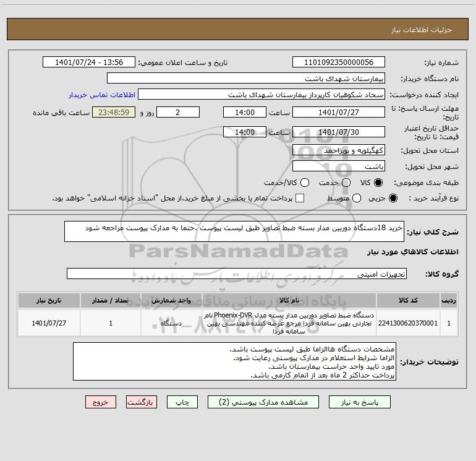Click the announcement date field 1401/07/24 - 13:56
This screenshot has width=476, height=461.
(x=89, y=62)
